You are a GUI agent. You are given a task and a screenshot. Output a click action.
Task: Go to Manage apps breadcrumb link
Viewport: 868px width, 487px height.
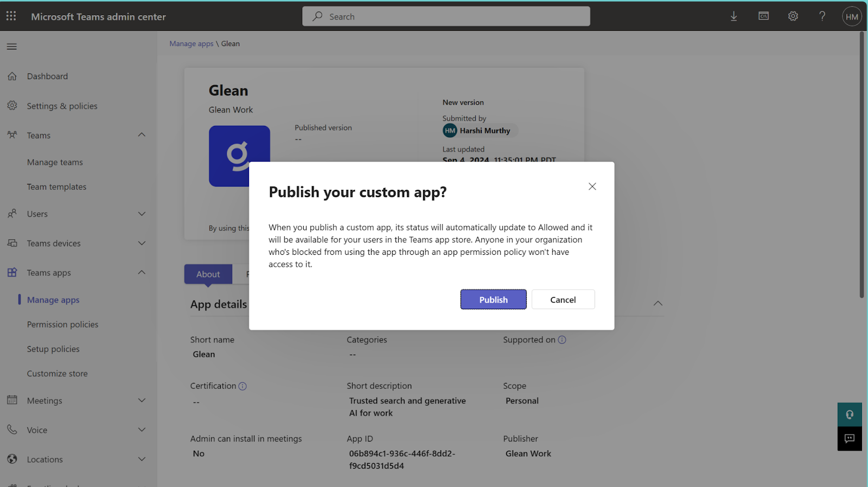(x=192, y=44)
